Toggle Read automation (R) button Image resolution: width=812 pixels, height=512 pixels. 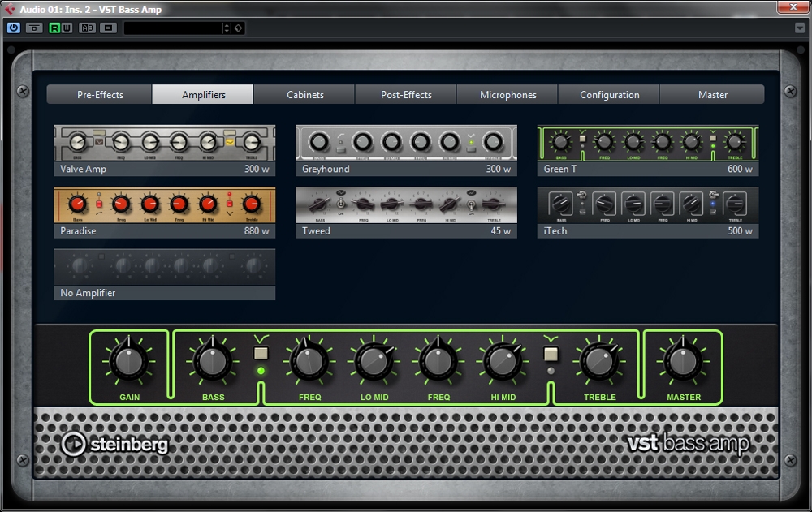tap(54, 28)
